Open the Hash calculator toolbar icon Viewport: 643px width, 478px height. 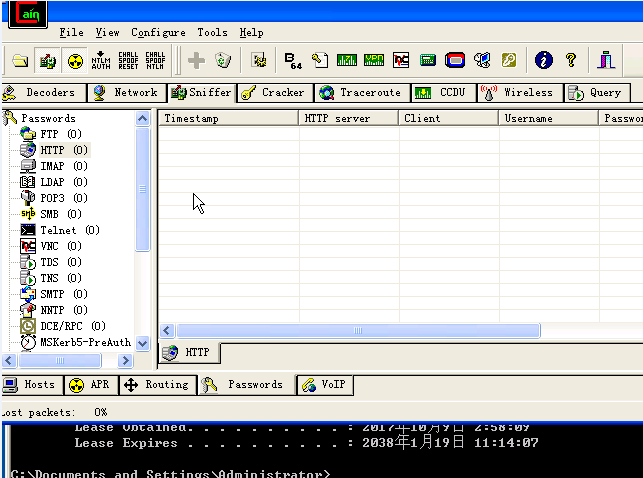click(x=428, y=61)
